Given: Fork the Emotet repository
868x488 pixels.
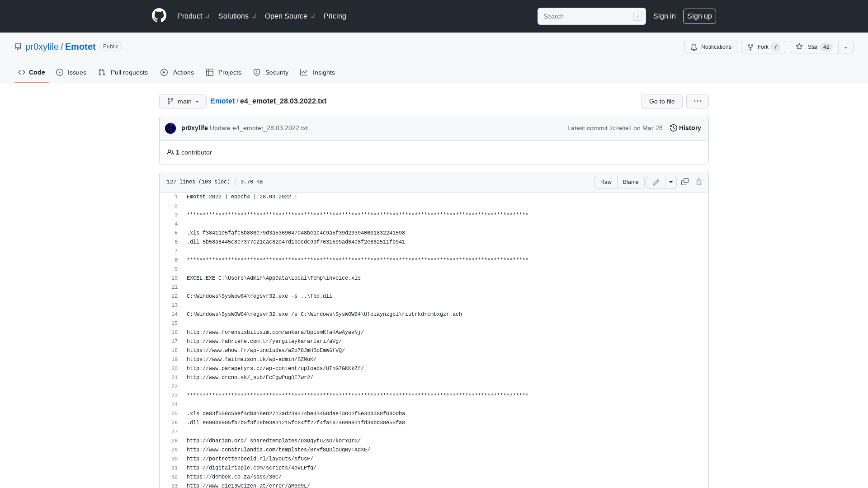Looking at the screenshot, I should pyautogui.click(x=764, y=47).
